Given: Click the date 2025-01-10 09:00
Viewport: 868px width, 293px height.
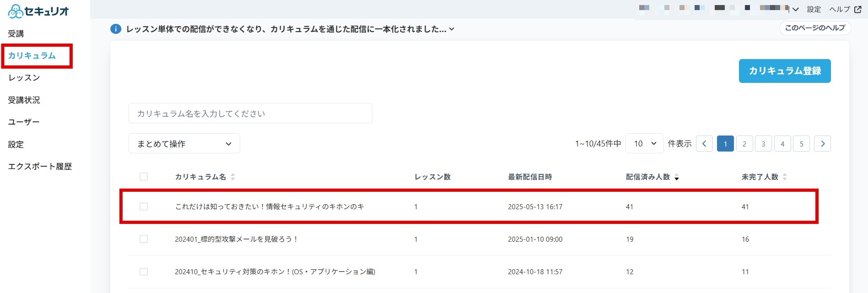Looking at the screenshot, I should [535, 239].
